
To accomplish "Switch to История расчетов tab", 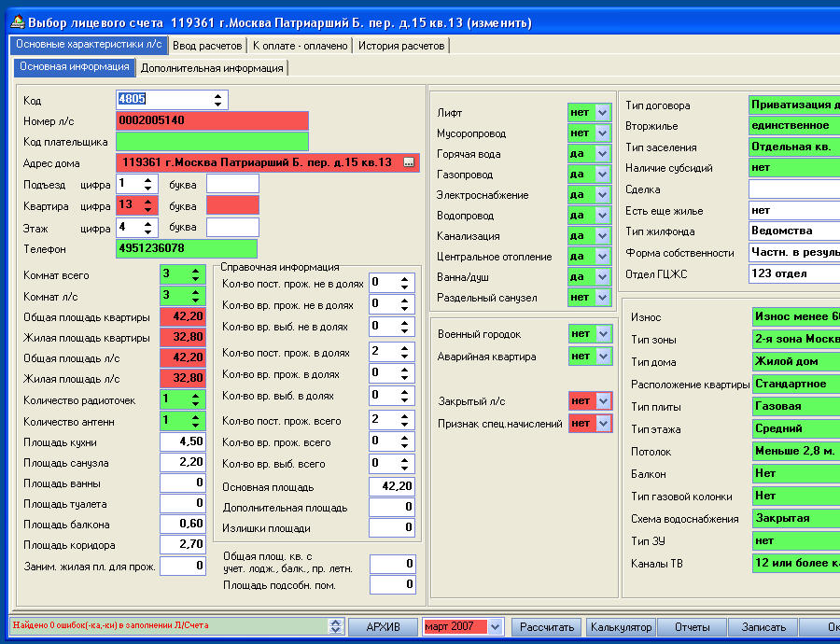I will click(x=401, y=46).
